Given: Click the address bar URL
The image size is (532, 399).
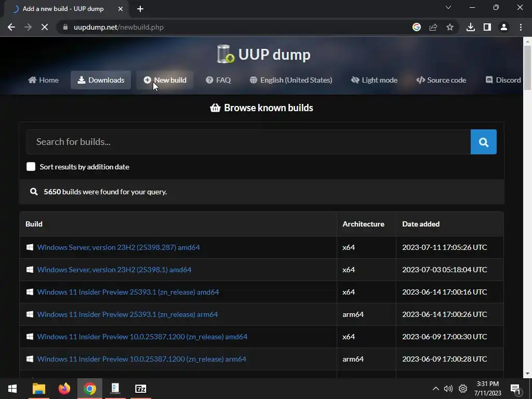Looking at the screenshot, I should point(119,27).
